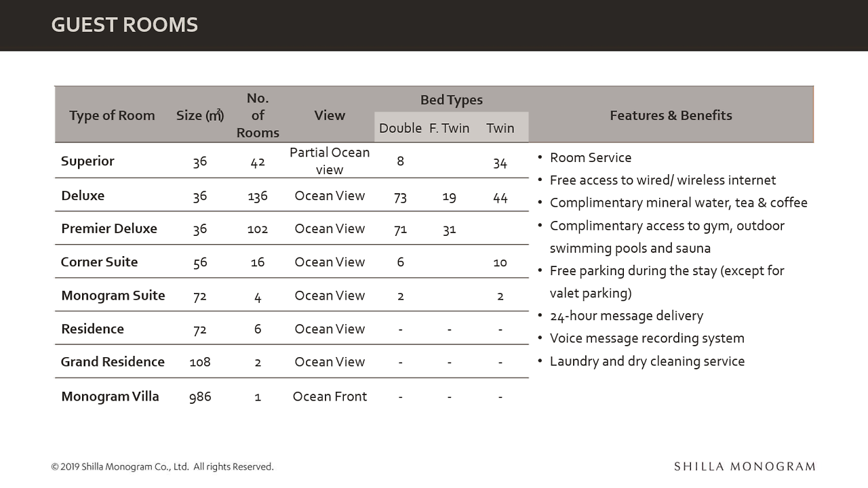868x488 pixels.
Task: Select the 2019 copyright notice text
Action: (162, 466)
